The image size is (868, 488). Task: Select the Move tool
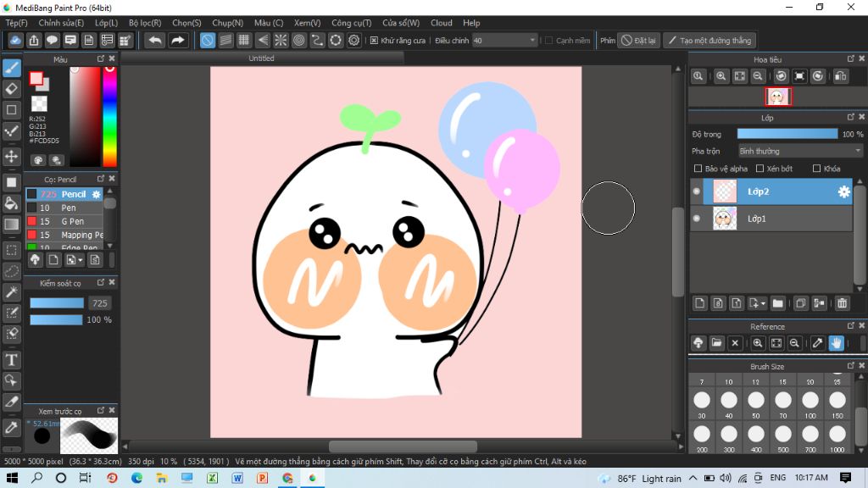click(12, 157)
